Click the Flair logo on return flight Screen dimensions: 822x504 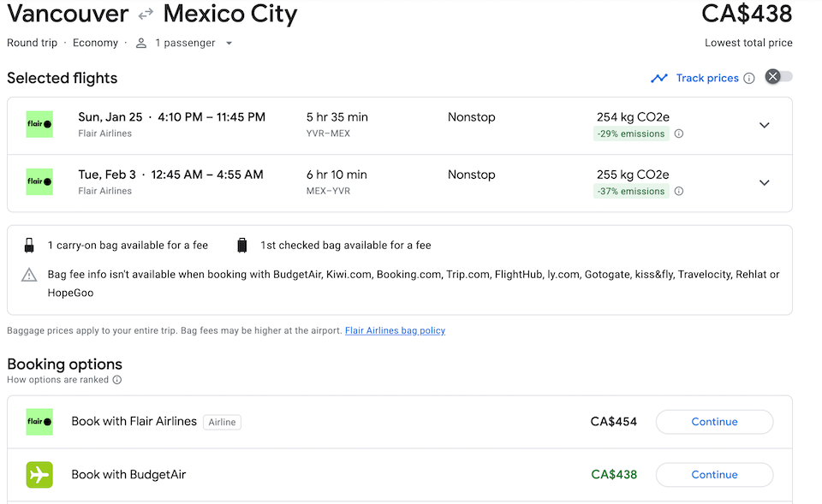pos(39,181)
